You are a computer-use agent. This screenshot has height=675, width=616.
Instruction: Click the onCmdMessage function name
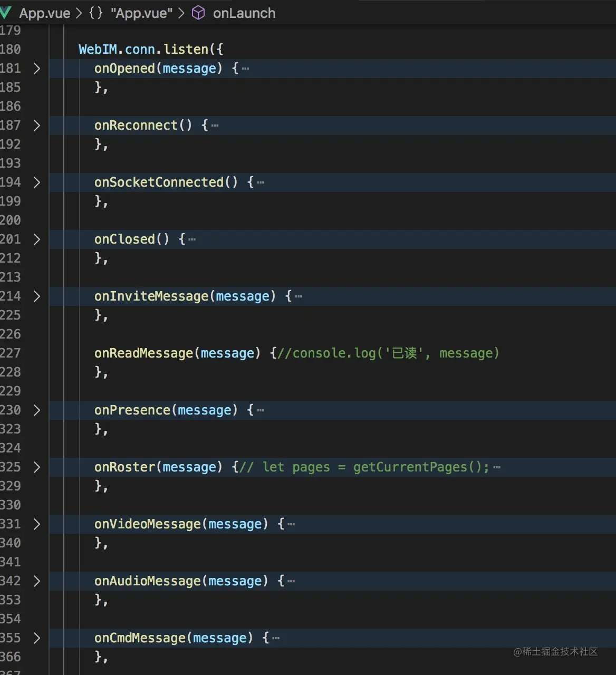click(140, 638)
